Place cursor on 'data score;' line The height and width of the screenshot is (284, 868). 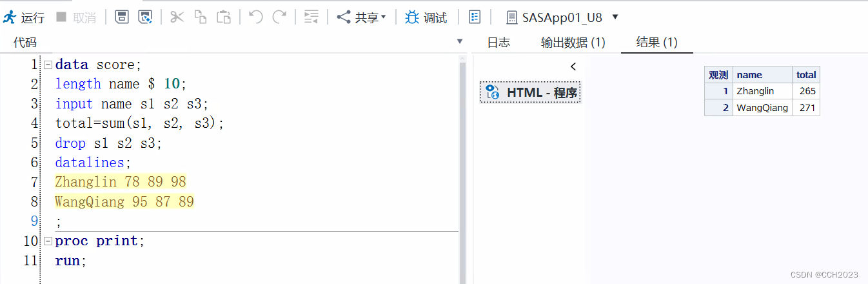98,65
